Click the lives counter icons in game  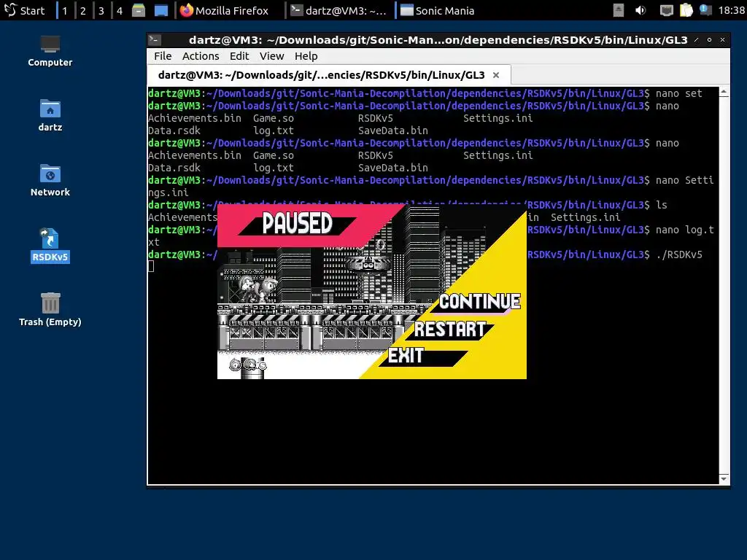[x=247, y=365]
